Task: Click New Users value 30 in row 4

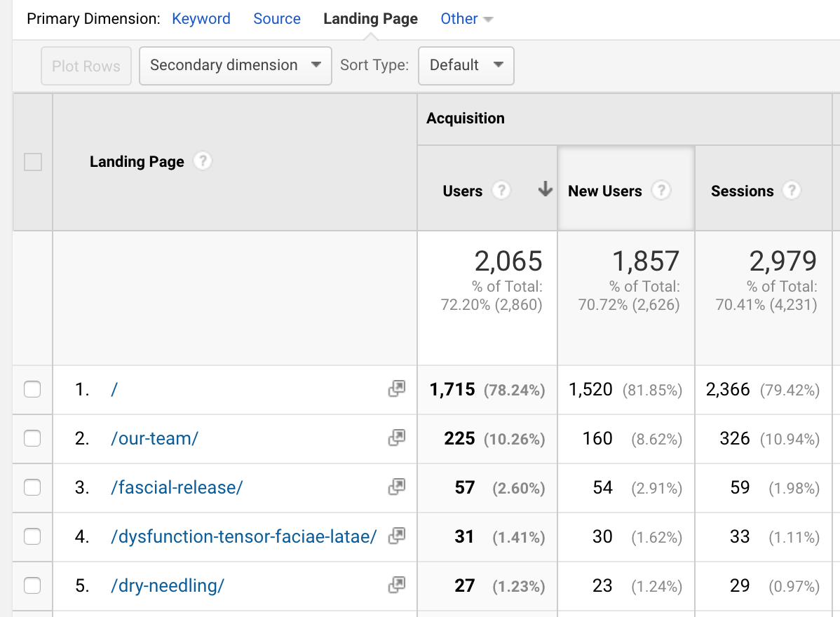Action: [602, 536]
